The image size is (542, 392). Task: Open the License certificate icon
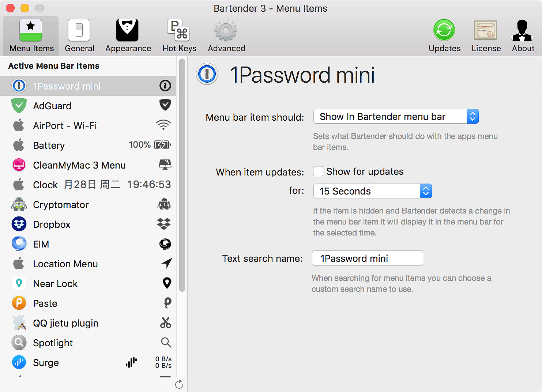[x=486, y=30]
